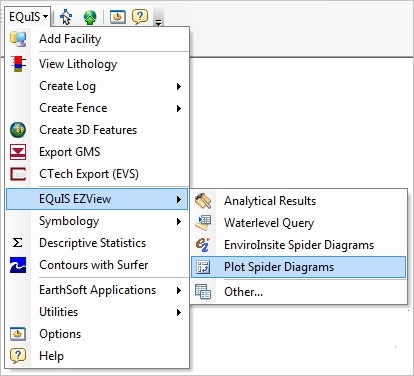Select Export GMS menu entry

click(x=97, y=152)
